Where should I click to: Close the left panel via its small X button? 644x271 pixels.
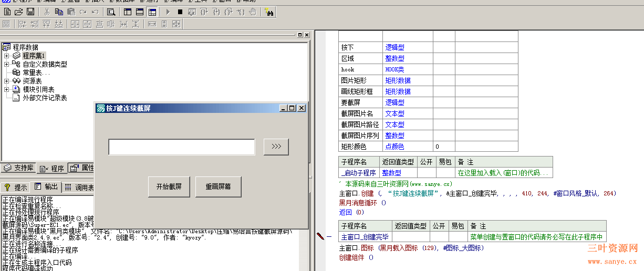coord(307,35)
